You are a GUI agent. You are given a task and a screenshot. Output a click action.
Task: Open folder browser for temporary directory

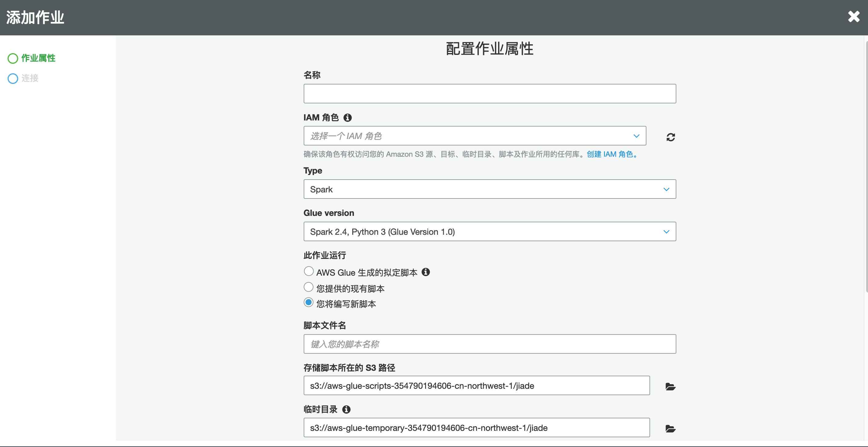[670, 428]
